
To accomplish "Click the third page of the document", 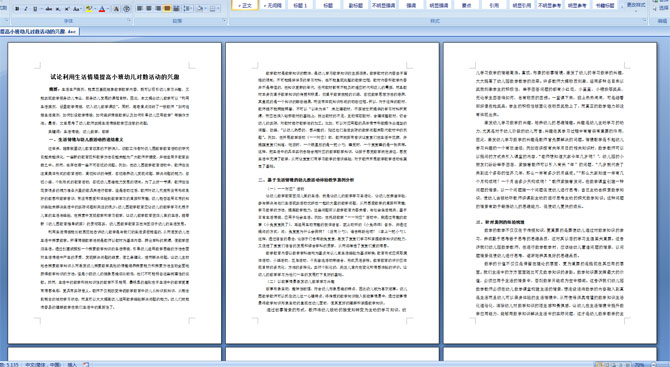I will (550, 193).
